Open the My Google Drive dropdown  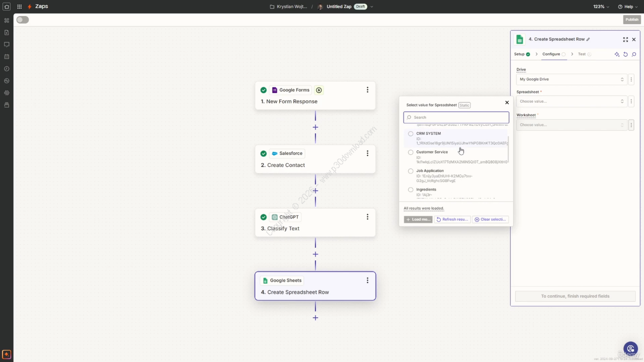pyautogui.click(x=572, y=79)
